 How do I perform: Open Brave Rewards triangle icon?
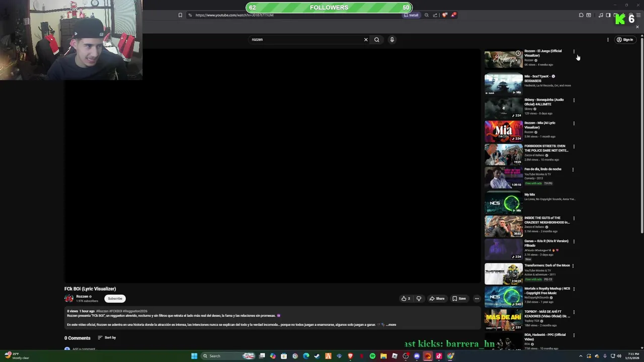click(x=453, y=15)
